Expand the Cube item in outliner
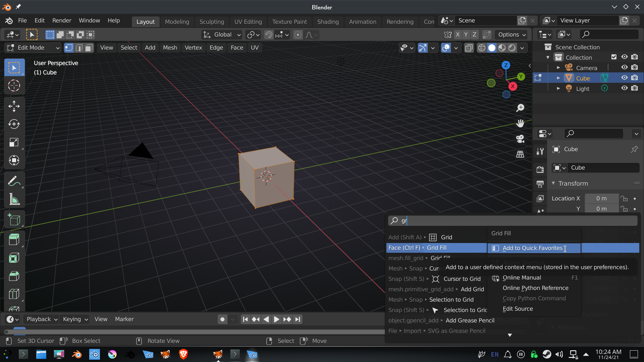644x362 pixels. 558,78
